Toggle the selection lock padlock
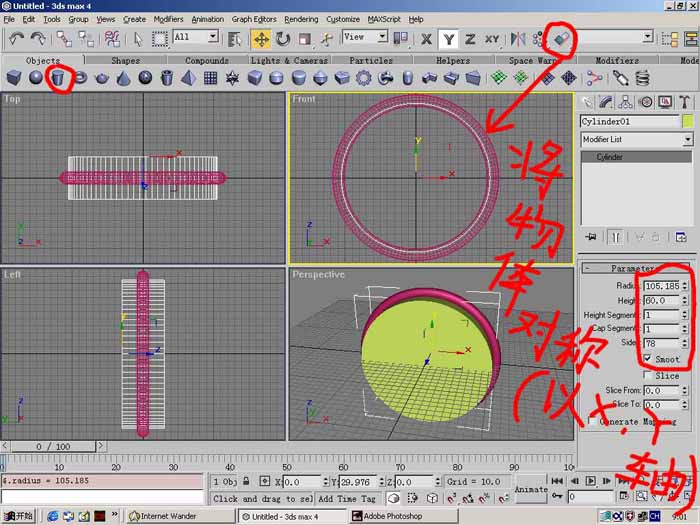This screenshot has width=700, height=525. (246, 481)
